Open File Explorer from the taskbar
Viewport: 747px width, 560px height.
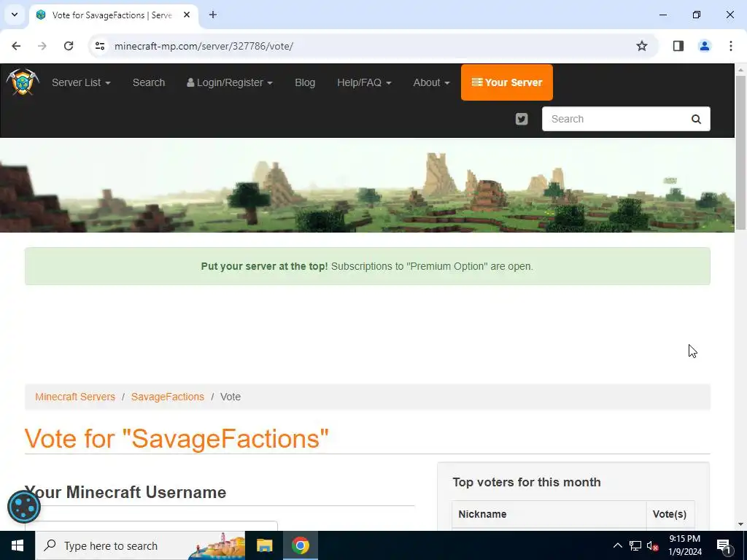tap(264, 545)
